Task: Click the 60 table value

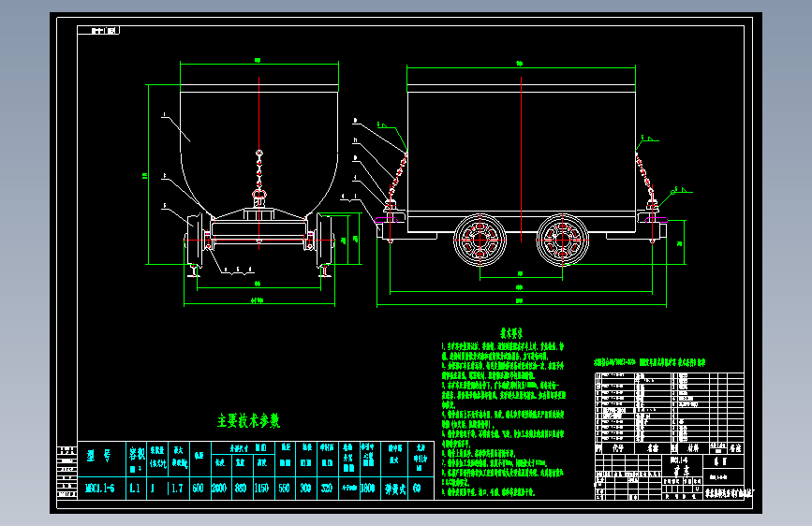Action: click(417, 489)
